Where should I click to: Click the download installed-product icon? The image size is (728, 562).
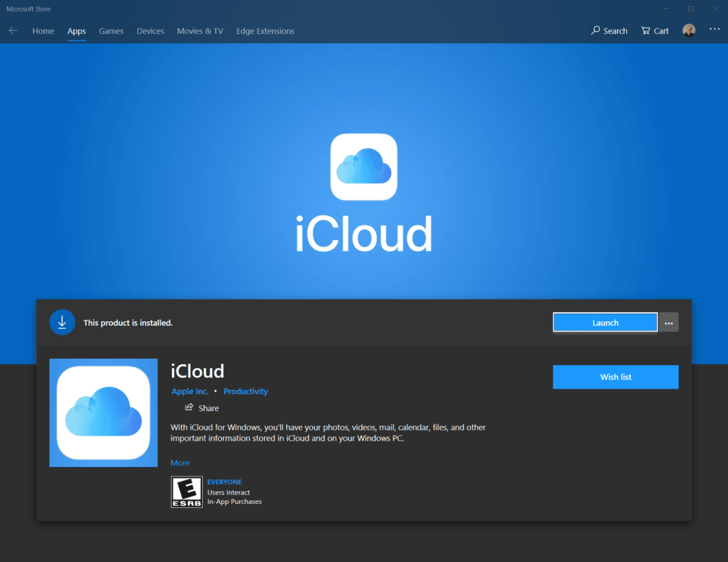(x=62, y=322)
